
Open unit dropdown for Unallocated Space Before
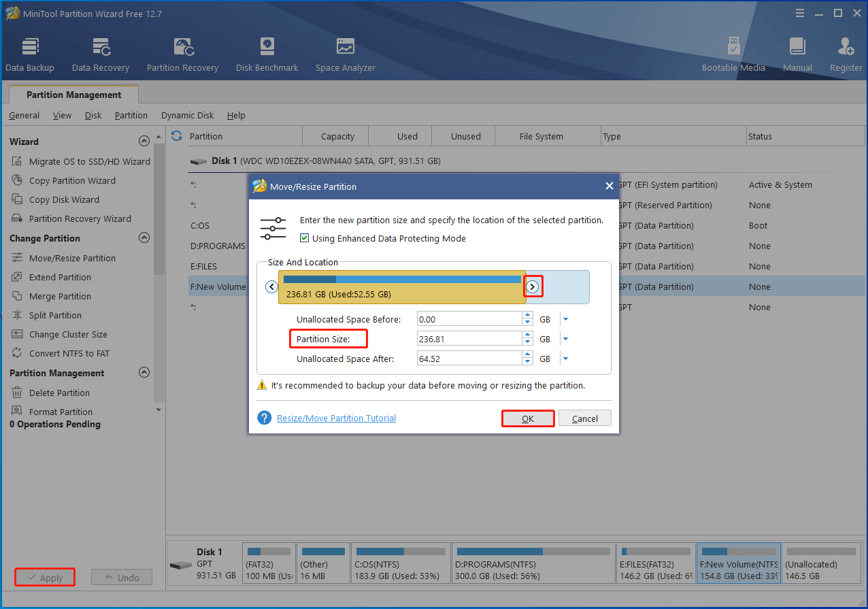565,319
